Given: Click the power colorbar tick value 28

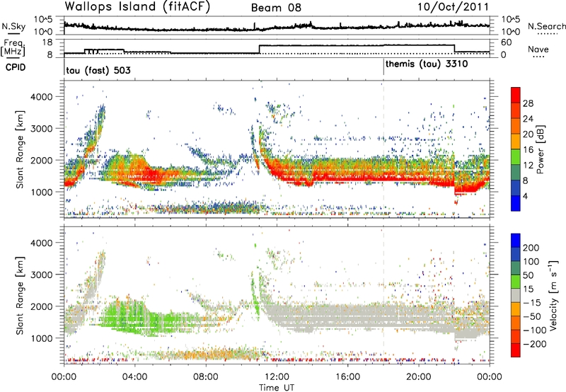Looking at the screenshot, I should point(528,103).
